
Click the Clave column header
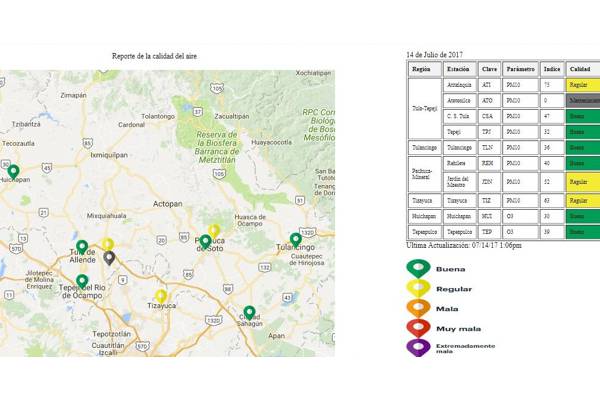pos(489,69)
